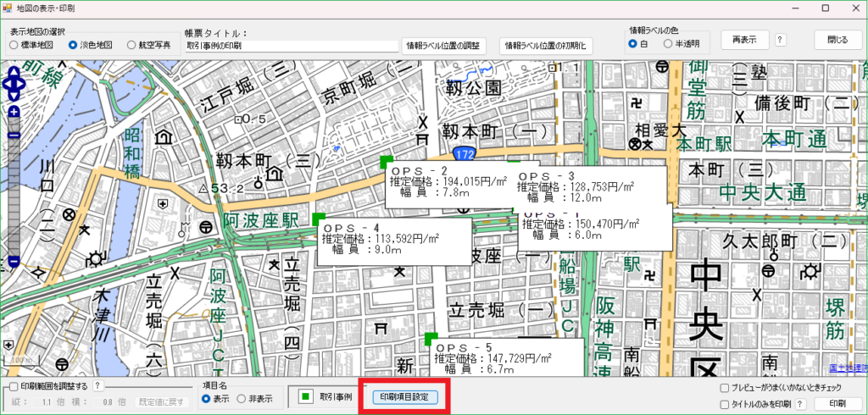Click 印刷項目設定 button
The width and height of the screenshot is (868, 415).
tap(404, 396)
